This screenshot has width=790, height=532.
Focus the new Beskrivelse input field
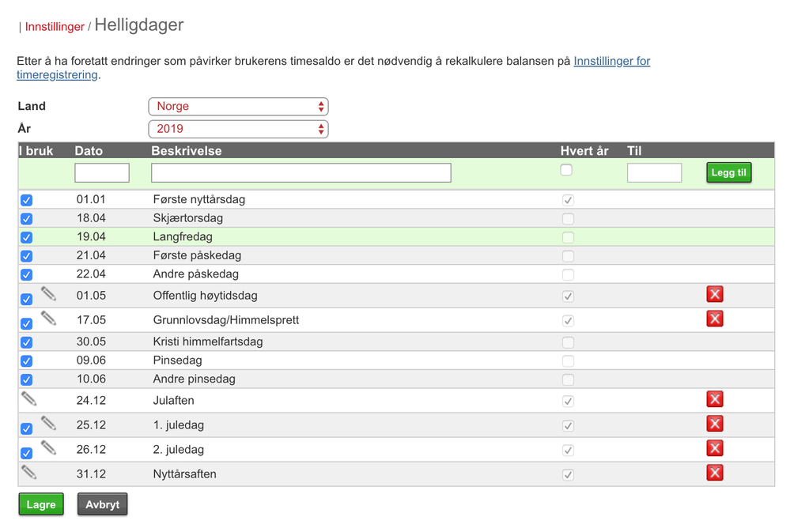point(301,173)
